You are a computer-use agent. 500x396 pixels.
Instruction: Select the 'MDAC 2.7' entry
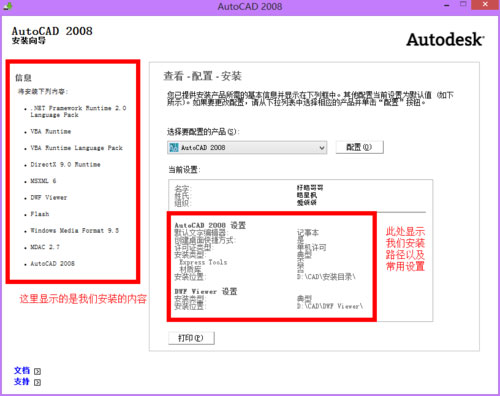[x=45, y=247]
